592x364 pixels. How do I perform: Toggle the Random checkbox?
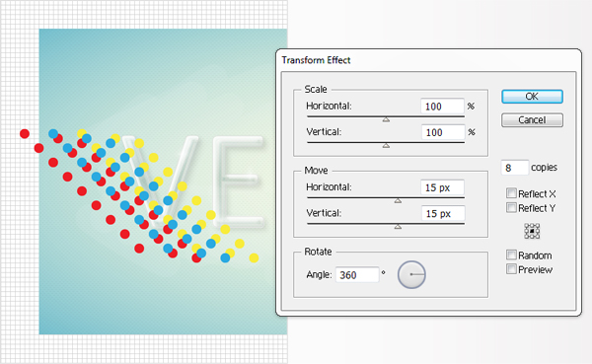[511, 255]
